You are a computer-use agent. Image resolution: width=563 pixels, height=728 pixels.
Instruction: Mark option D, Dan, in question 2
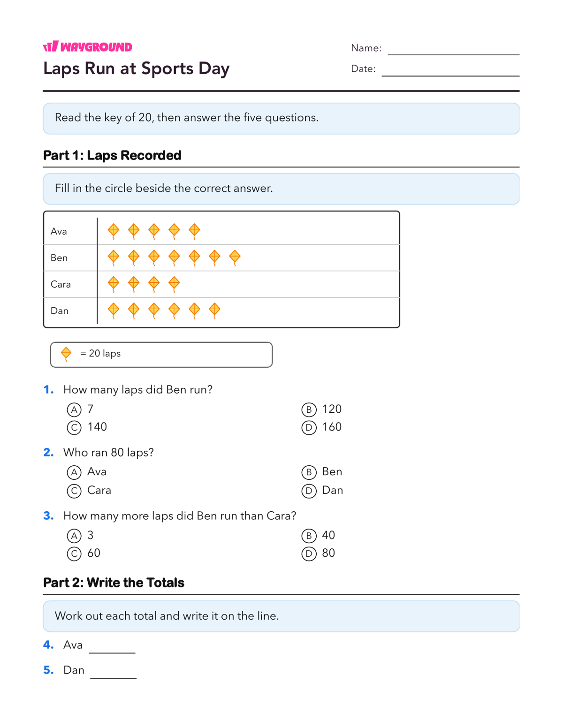click(x=309, y=491)
